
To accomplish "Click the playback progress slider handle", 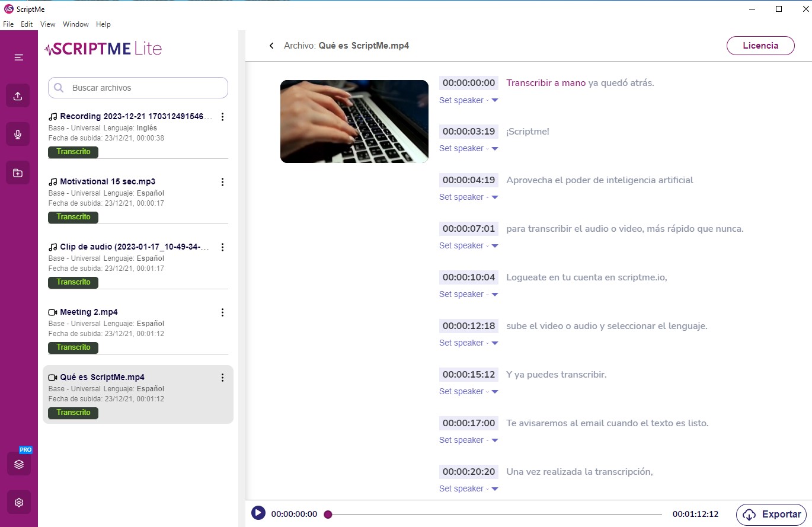I will (328, 514).
